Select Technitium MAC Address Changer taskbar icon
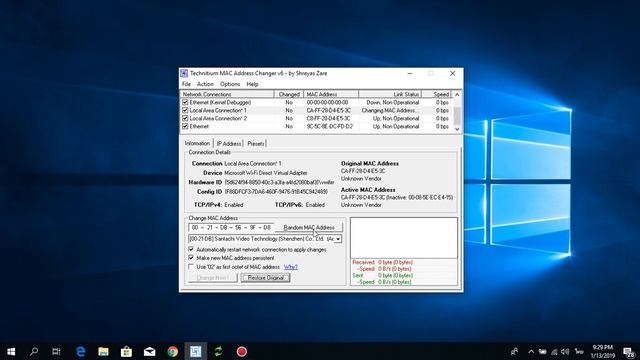Image resolution: width=640 pixels, height=360 pixels. click(x=196, y=351)
